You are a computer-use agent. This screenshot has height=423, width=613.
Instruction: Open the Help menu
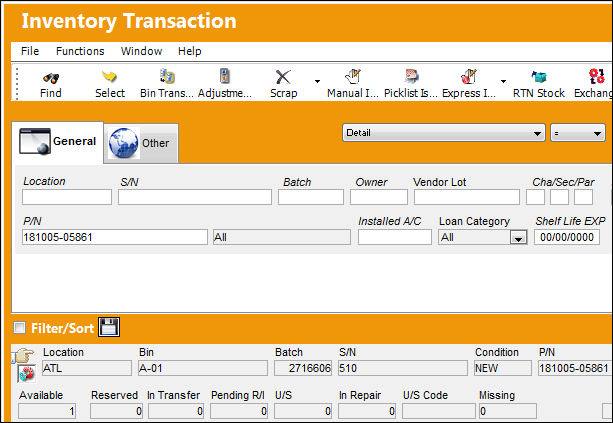190,51
